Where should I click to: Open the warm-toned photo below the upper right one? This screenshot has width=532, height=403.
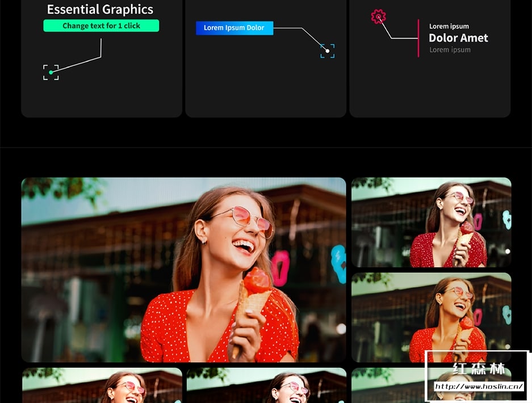click(432, 317)
